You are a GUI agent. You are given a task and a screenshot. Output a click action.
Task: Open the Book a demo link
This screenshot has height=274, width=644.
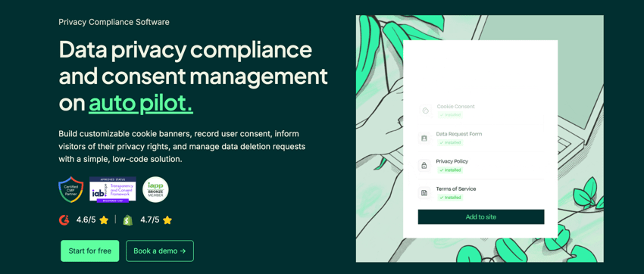(160, 251)
